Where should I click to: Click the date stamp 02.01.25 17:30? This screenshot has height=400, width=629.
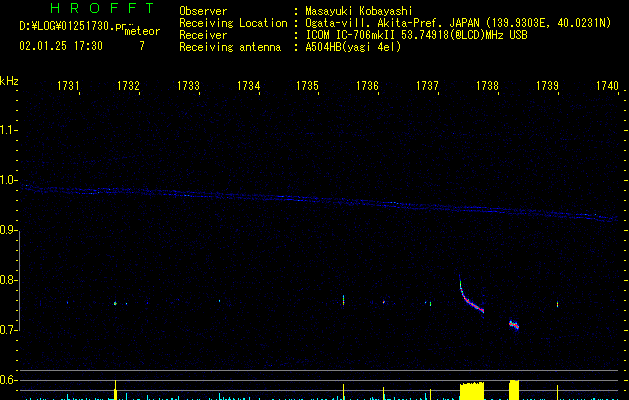61,46
